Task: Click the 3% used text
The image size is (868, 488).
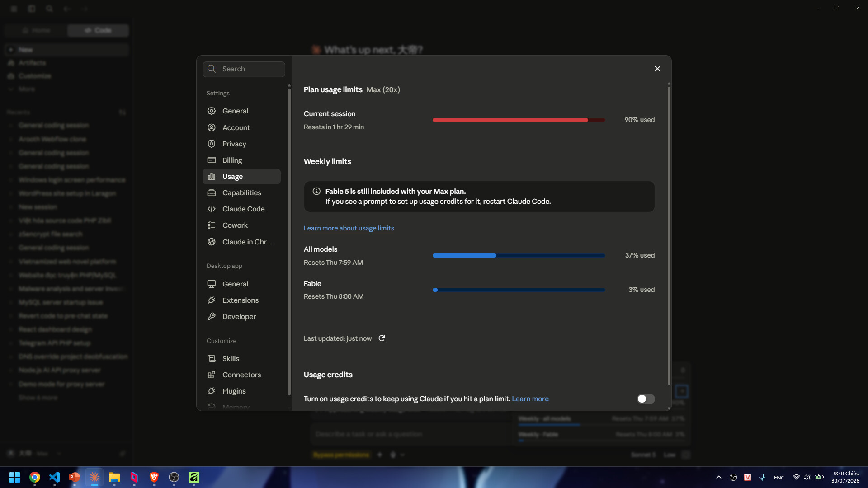Action: 642,290
